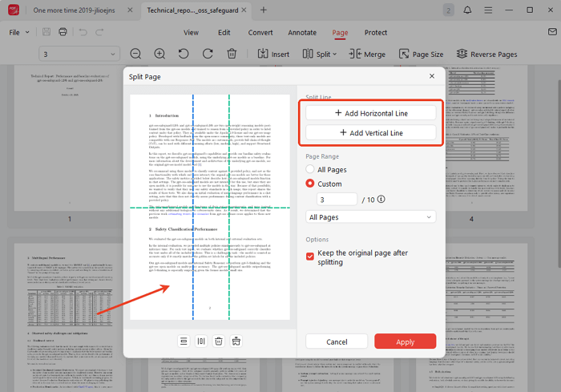
Task: Click the Print icon
Action: (x=63, y=32)
